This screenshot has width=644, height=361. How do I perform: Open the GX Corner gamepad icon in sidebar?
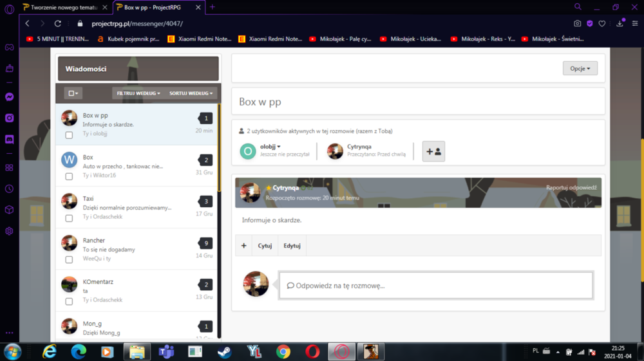[x=10, y=47]
